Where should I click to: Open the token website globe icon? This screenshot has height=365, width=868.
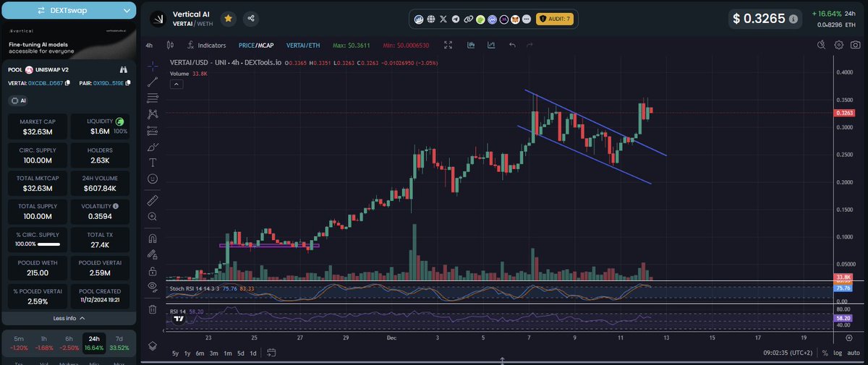[431, 19]
